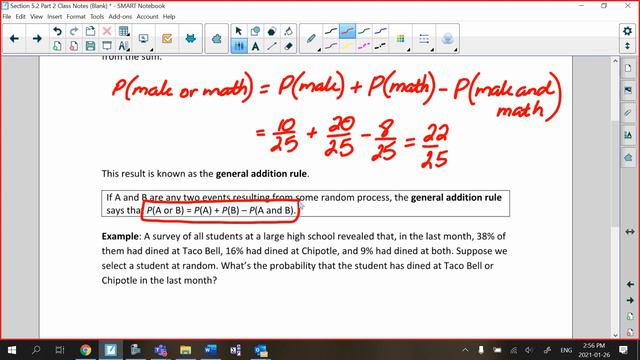
Task: Choose the purple pen stroke
Action: (x=331, y=46)
